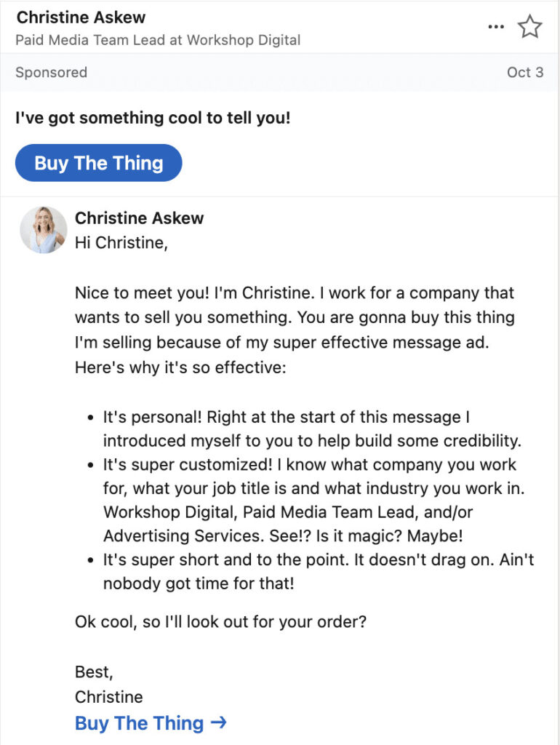The height and width of the screenshot is (745, 560).
Task: Click the sender name beside the avatar
Action: [x=139, y=218]
